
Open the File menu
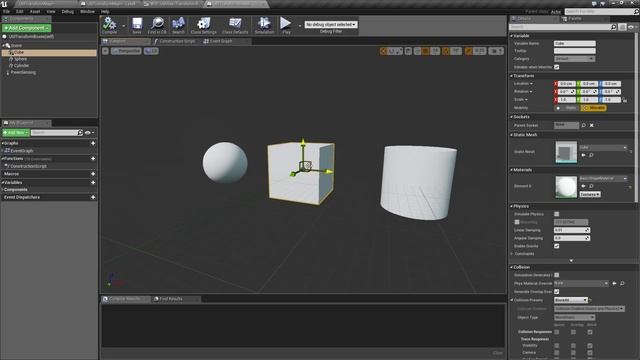tap(7, 11)
